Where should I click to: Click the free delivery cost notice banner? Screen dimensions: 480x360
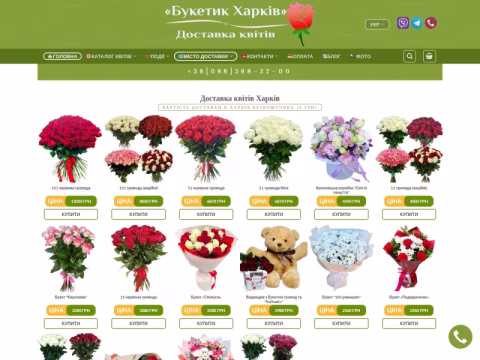coord(240,107)
